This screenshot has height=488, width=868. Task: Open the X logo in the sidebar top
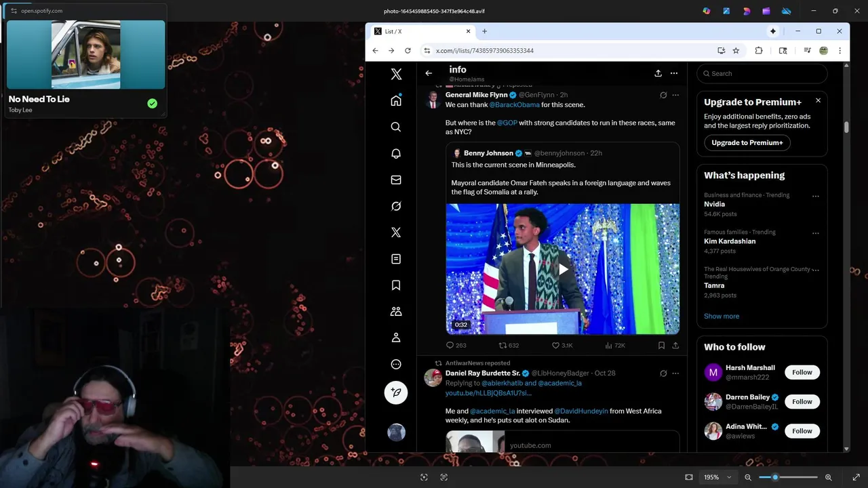pyautogui.click(x=396, y=75)
